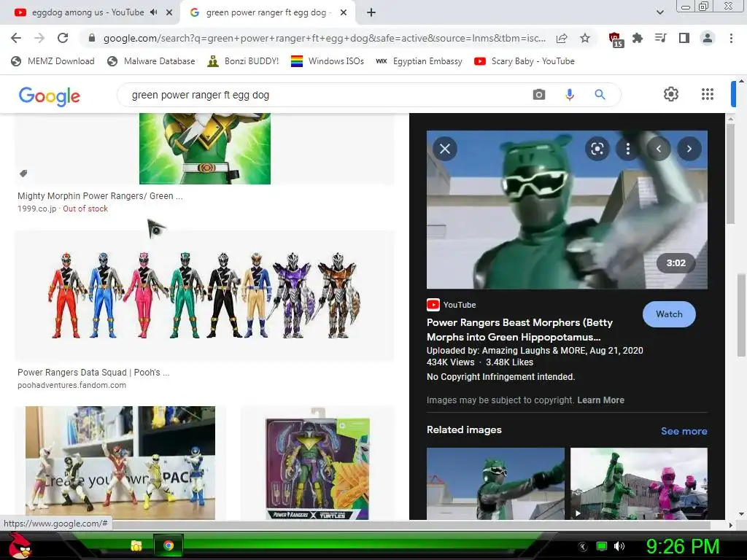Open Google apps grid

708,94
